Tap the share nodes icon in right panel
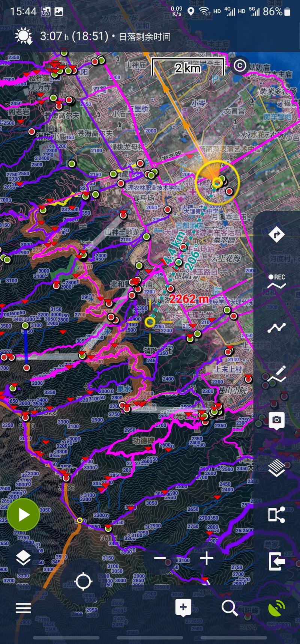Screen dimensions: 300x644 coord(277,515)
